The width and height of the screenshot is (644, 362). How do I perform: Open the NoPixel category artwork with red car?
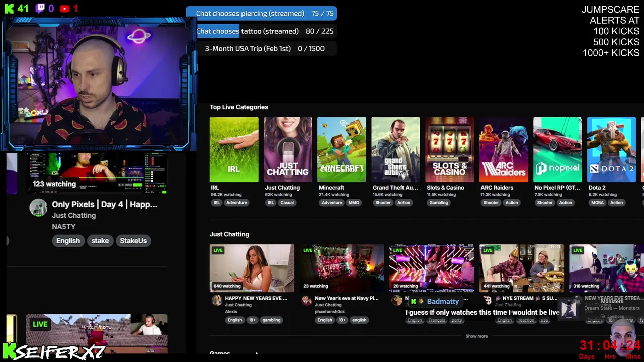click(x=557, y=149)
